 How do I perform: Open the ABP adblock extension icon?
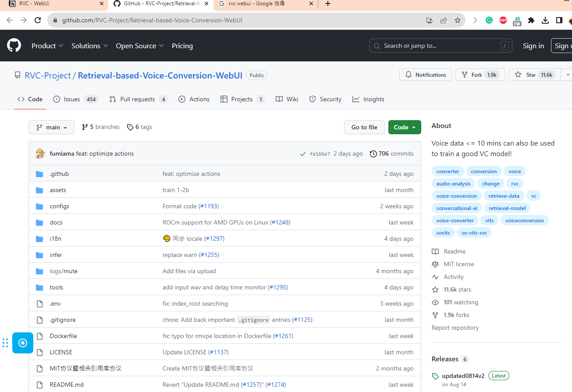503,20
